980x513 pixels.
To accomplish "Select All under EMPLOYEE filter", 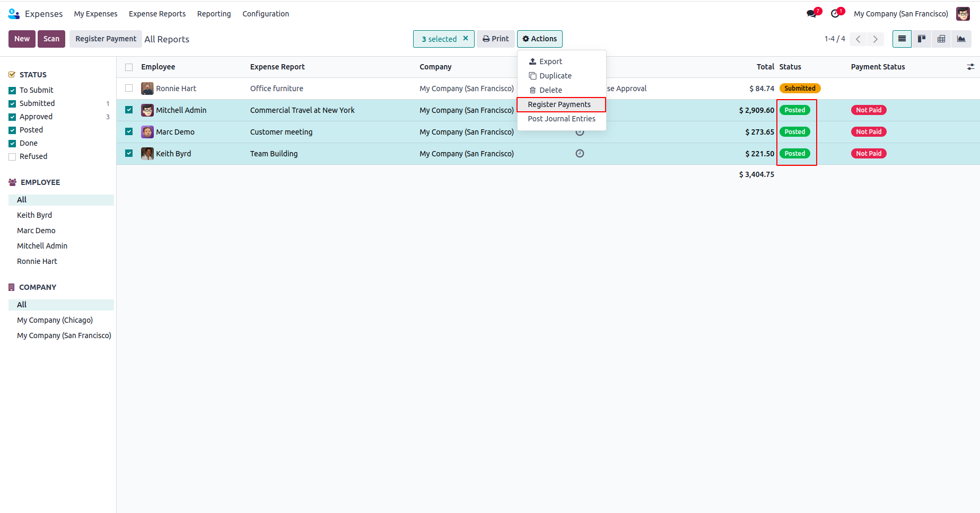I will point(61,200).
